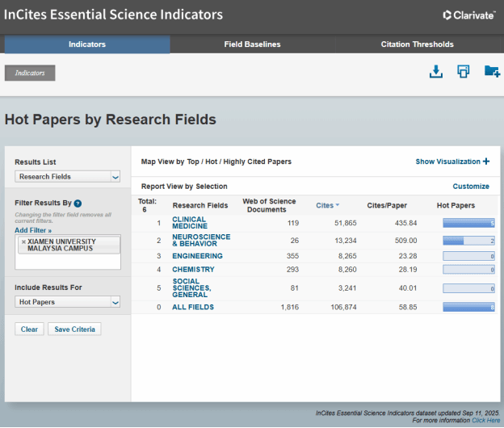Click the Customize link
Viewport: 504px width, 428px height.
[x=470, y=187]
